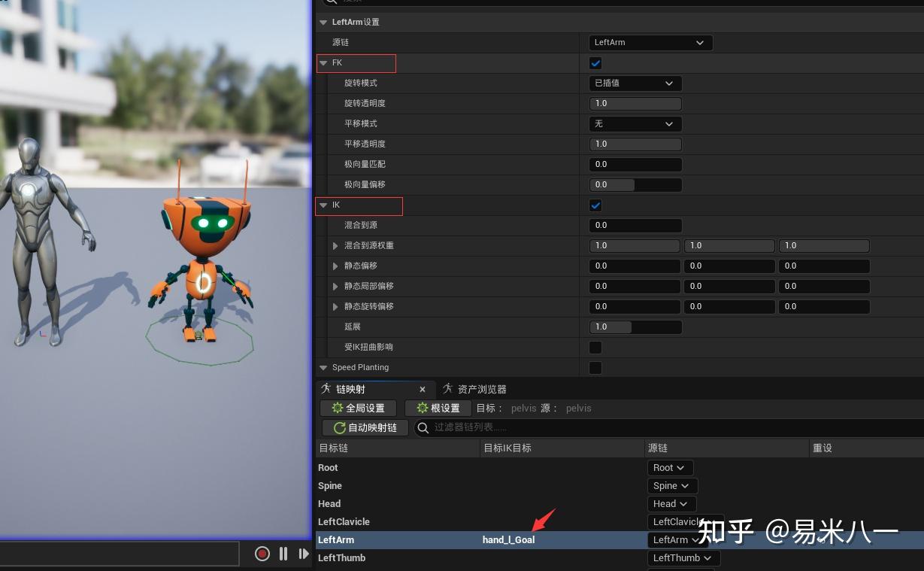
Task: Toggle the IK enabled checkbox
Action: (595, 205)
